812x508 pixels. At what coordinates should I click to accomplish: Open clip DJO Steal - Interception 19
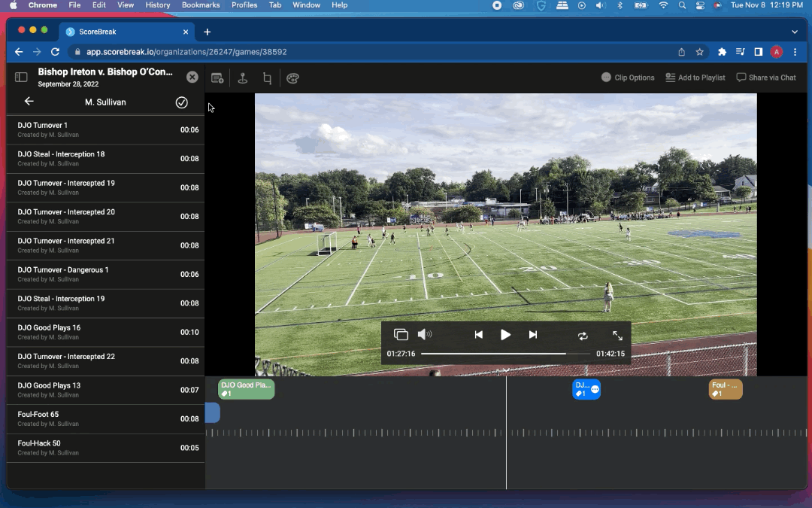105,303
